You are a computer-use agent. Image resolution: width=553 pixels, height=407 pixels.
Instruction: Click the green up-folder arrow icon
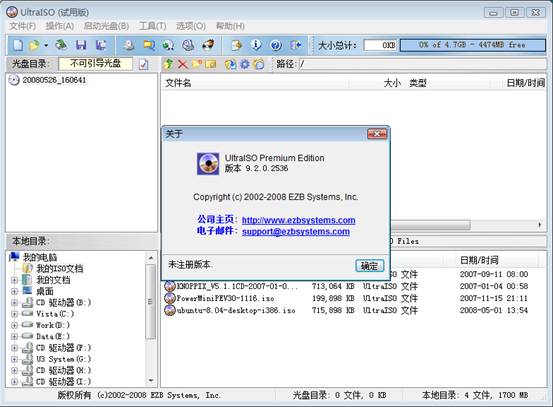pyautogui.click(x=169, y=64)
